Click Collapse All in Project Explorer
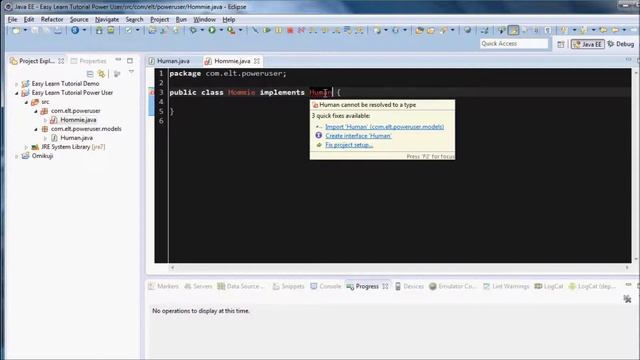Screen dimensions: 640x360 coord(90,73)
